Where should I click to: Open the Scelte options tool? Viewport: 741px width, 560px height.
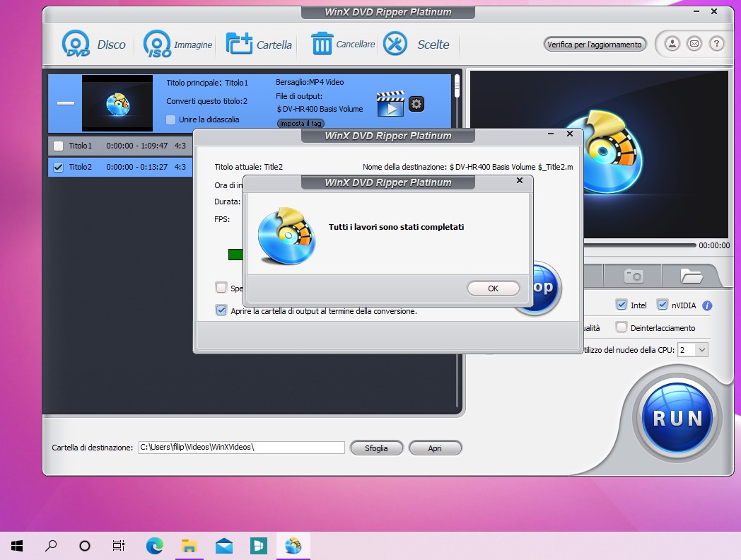point(416,44)
